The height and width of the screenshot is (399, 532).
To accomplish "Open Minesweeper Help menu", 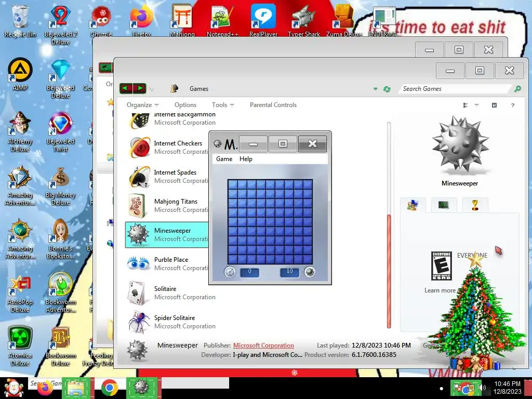I will point(246,159).
